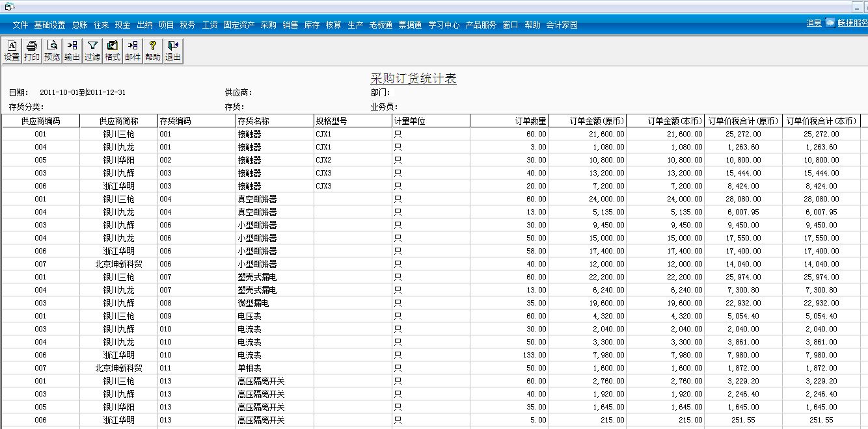Open the 库存 (Inventory) menu
The height and width of the screenshot is (429, 868).
click(x=311, y=24)
